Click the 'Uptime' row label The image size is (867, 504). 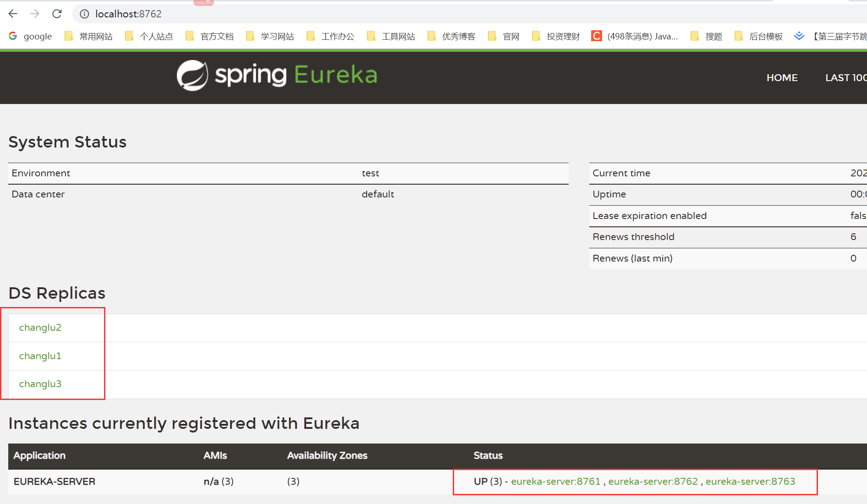pyautogui.click(x=609, y=194)
